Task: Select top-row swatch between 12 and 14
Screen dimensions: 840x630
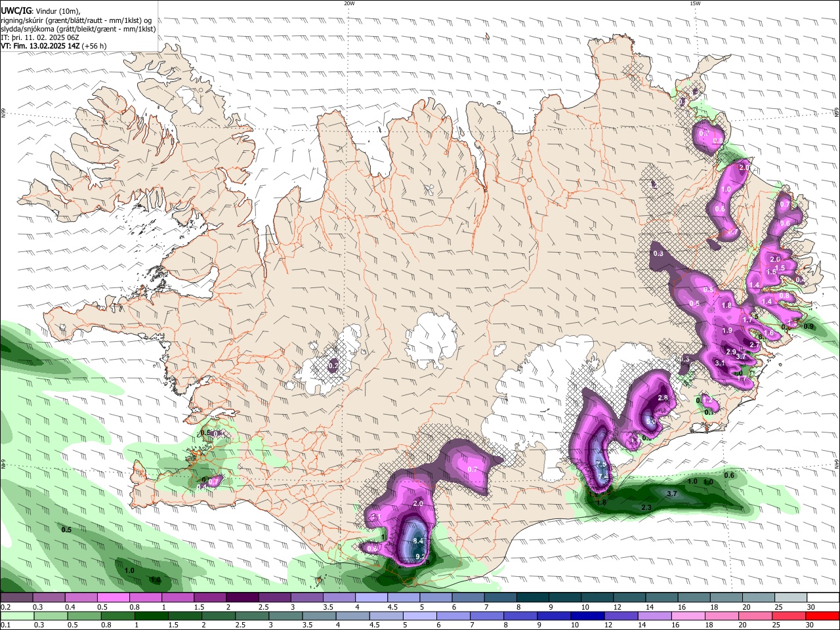Action: point(629,597)
